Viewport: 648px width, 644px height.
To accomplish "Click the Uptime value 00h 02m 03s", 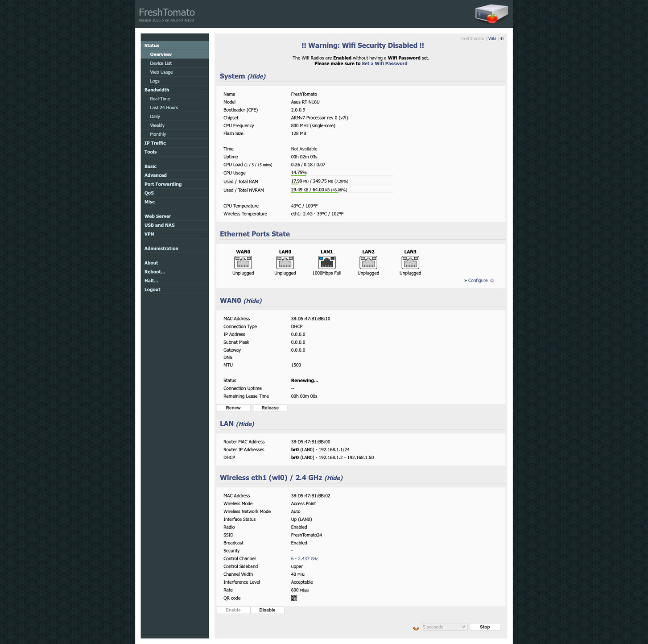I will pos(304,157).
